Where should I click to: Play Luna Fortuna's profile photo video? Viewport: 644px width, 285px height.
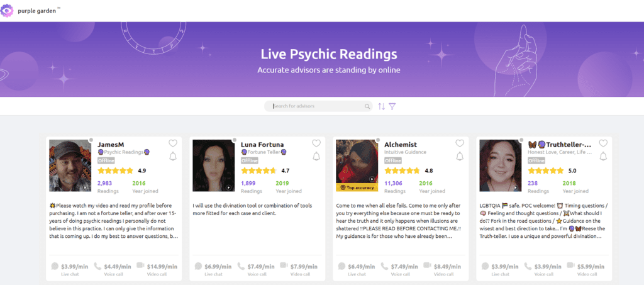pos(214,165)
